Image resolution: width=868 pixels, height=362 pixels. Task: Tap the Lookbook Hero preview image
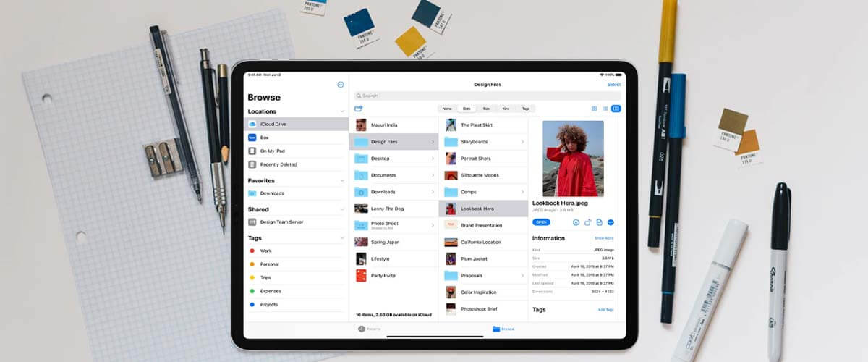pos(573,158)
